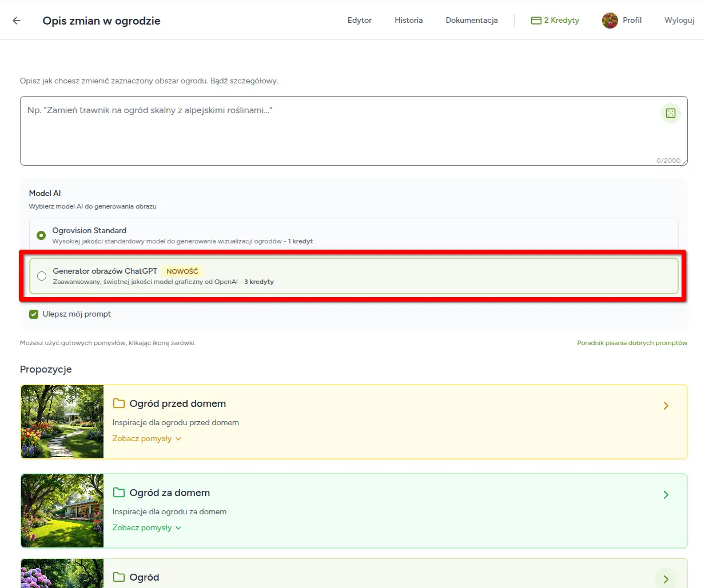The image size is (705, 588).
Task: Click the profile avatar picture
Action: tap(609, 20)
